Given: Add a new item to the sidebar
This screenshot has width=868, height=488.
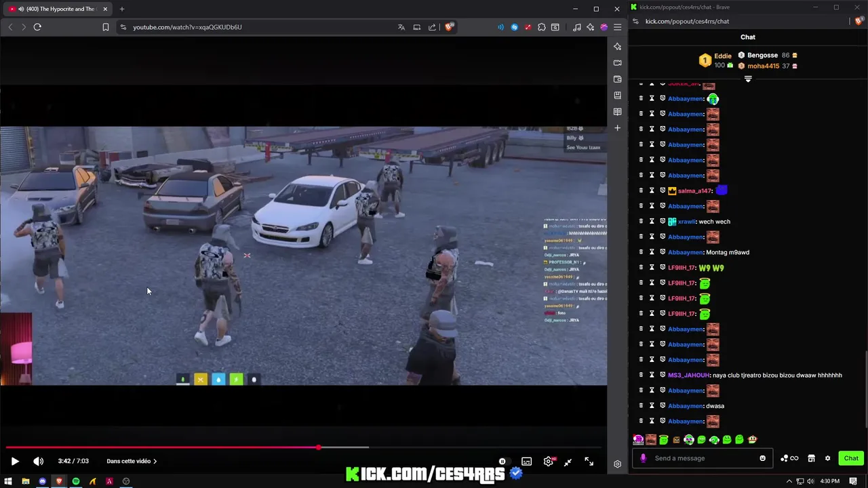Looking at the screenshot, I should pos(617,128).
